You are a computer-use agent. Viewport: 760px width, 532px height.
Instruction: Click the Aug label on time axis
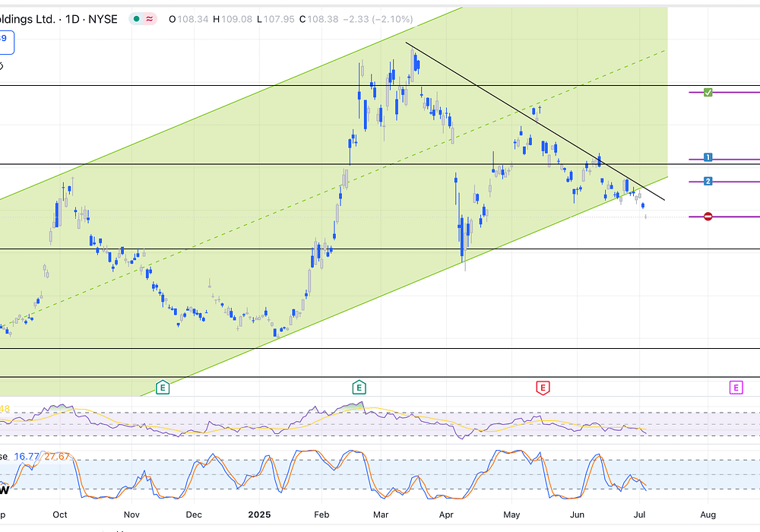point(707,515)
